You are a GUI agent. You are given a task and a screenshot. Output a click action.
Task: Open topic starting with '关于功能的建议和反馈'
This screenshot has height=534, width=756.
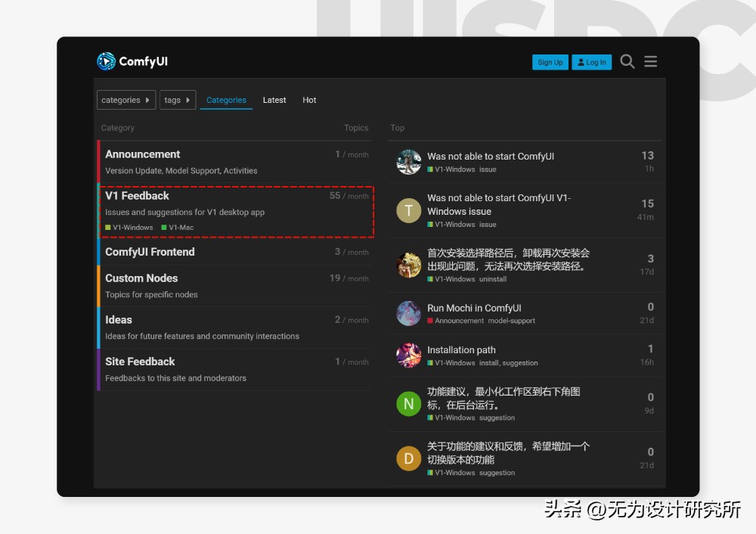508,453
